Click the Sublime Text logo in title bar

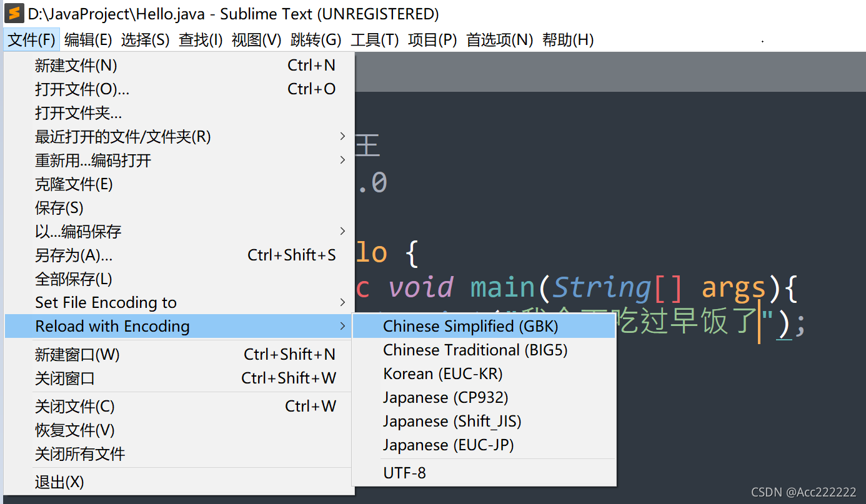tap(14, 13)
